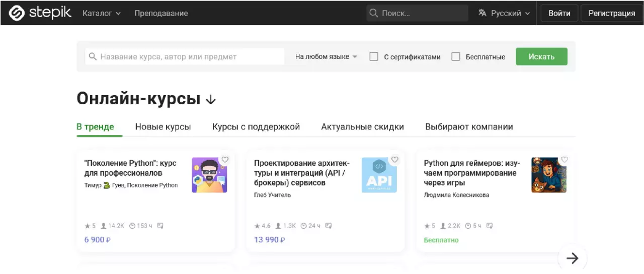Viewport: 644px width, 274px height.
Task: Switch to the "Новые курсы" tab
Action: coord(163,127)
